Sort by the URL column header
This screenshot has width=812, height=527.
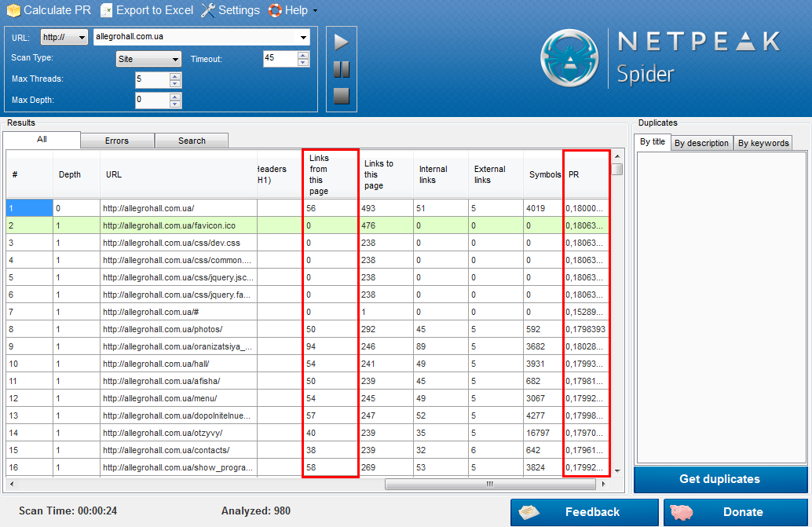(x=179, y=175)
